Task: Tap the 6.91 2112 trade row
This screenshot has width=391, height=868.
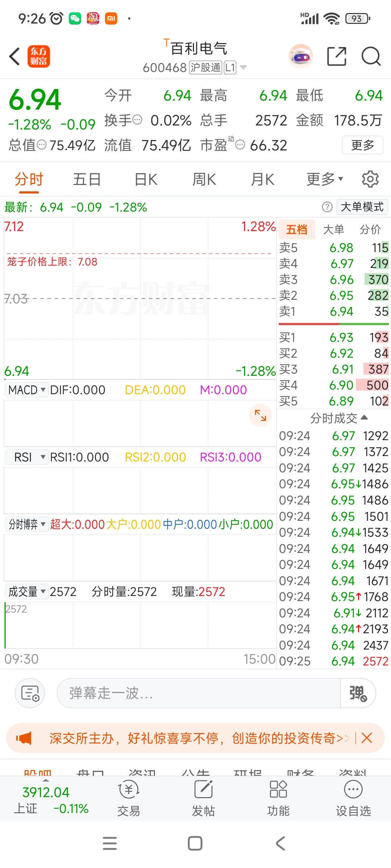Action: click(x=334, y=613)
